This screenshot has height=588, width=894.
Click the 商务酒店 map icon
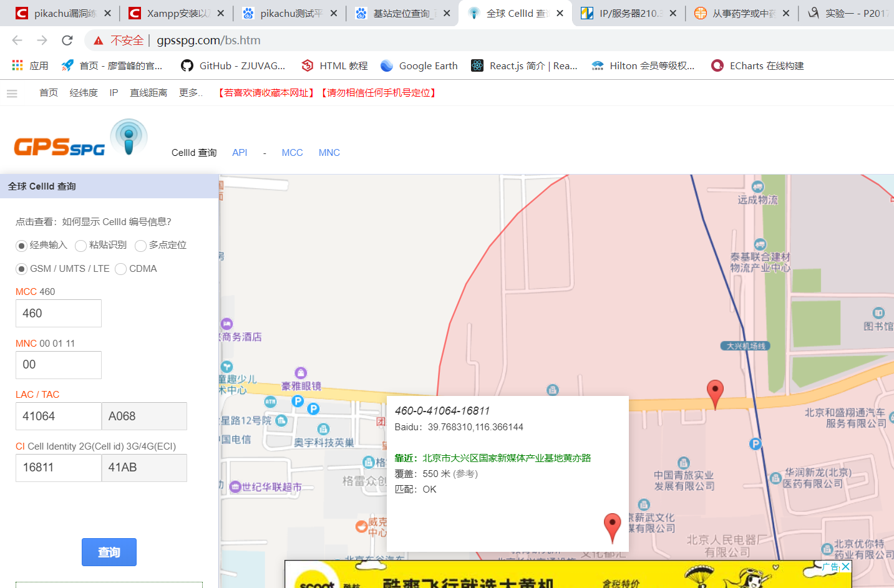pos(226,324)
